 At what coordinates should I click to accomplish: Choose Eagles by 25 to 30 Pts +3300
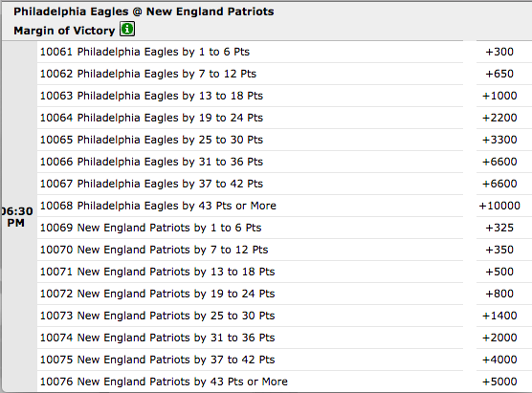click(499, 140)
